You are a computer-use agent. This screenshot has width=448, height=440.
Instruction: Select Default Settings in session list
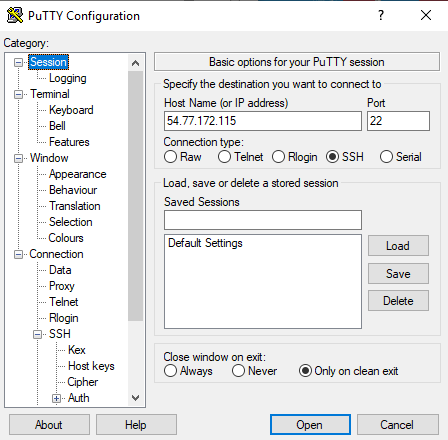(x=205, y=243)
